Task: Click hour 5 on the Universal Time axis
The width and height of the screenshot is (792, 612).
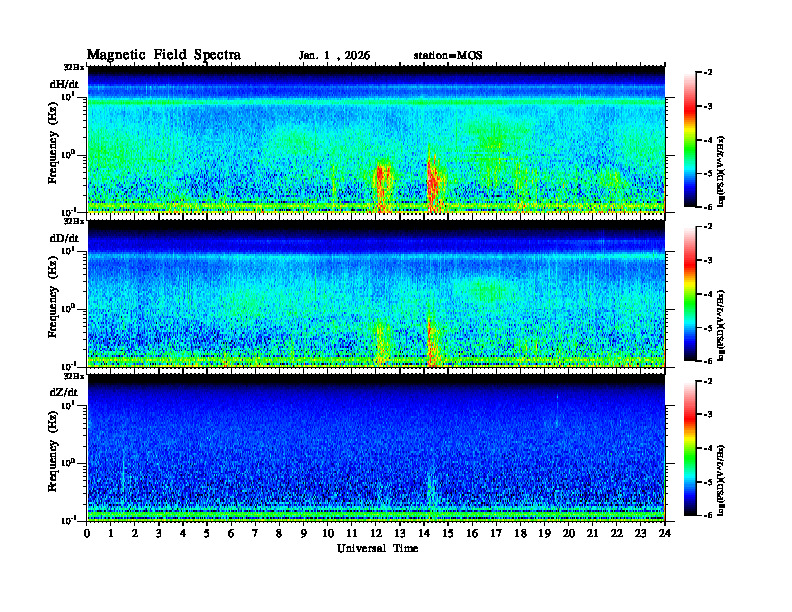Action: pyautogui.click(x=208, y=534)
